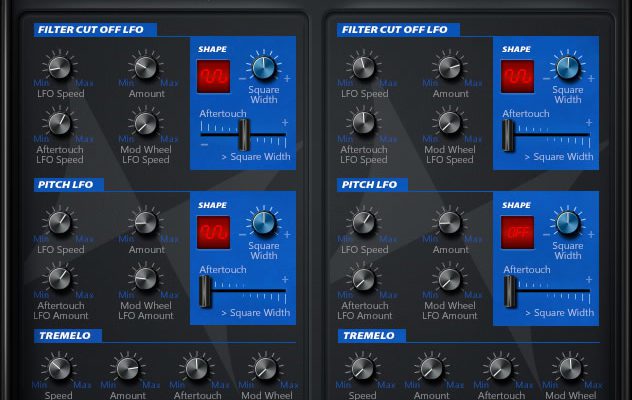
Task: Click left Filter Cut Off LFO Speed knob
Action: [x=60, y=68]
